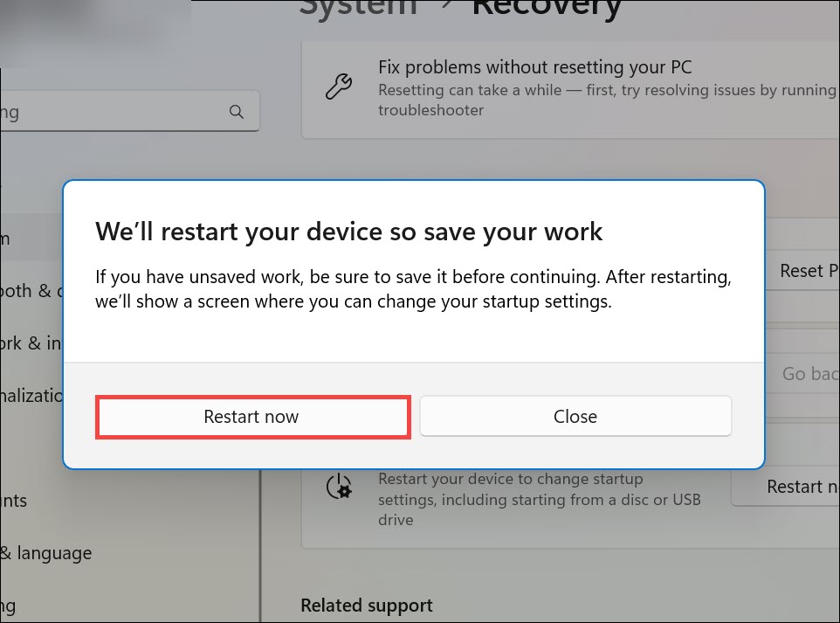Click the Reset PC button

(802, 271)
